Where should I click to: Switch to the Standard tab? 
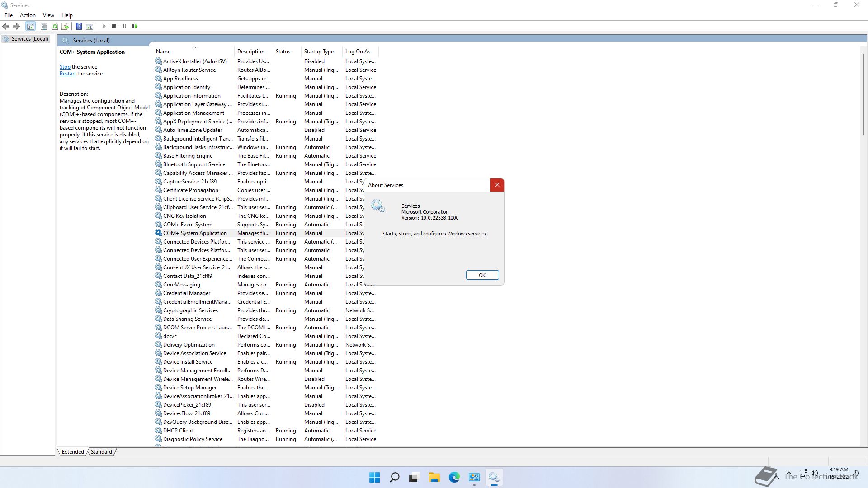101,451
